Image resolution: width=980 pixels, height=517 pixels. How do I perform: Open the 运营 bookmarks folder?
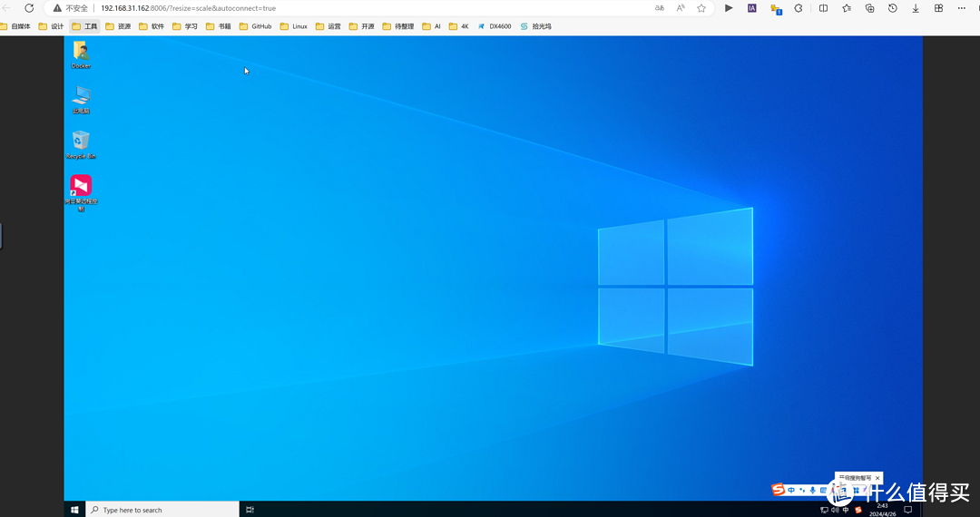coord(328,26)
